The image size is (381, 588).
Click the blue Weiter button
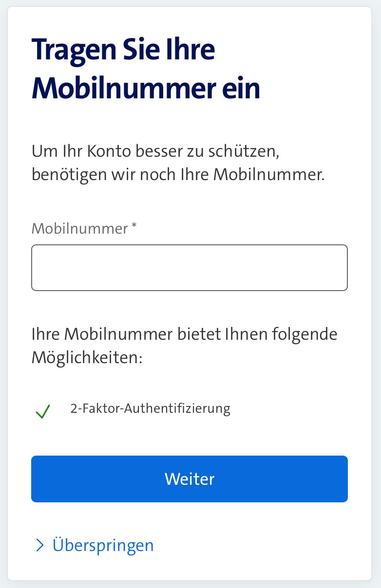pyautogui.click(x=190, y=479)
